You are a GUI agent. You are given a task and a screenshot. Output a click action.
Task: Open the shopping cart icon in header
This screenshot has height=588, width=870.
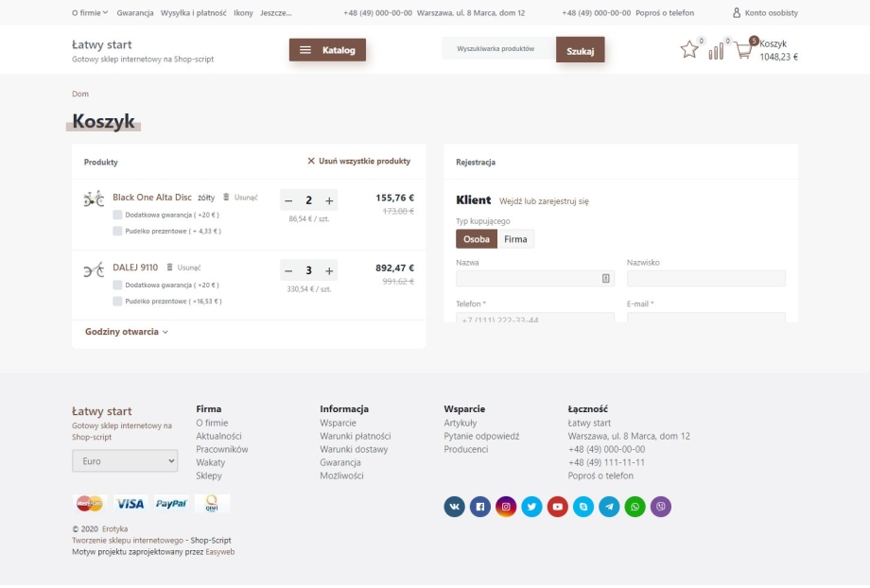point(744,51)
